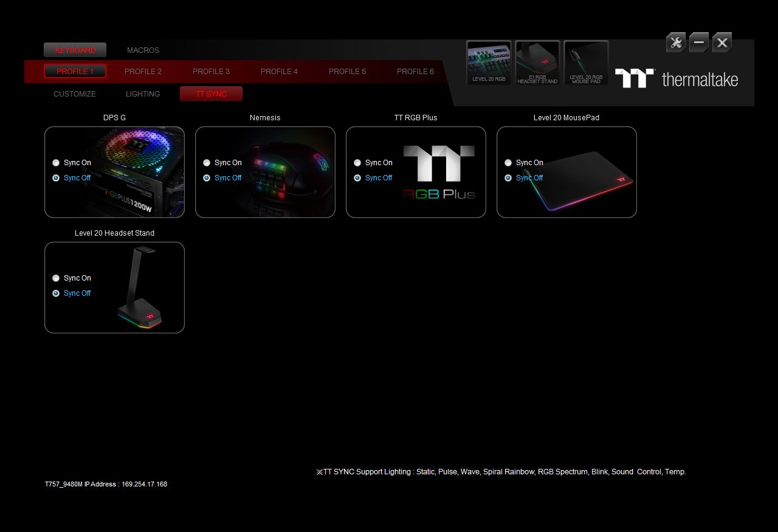Screen dimensions: 778x532
Task: Click the Level 20 MousePad card title
Action: [566, 118]
